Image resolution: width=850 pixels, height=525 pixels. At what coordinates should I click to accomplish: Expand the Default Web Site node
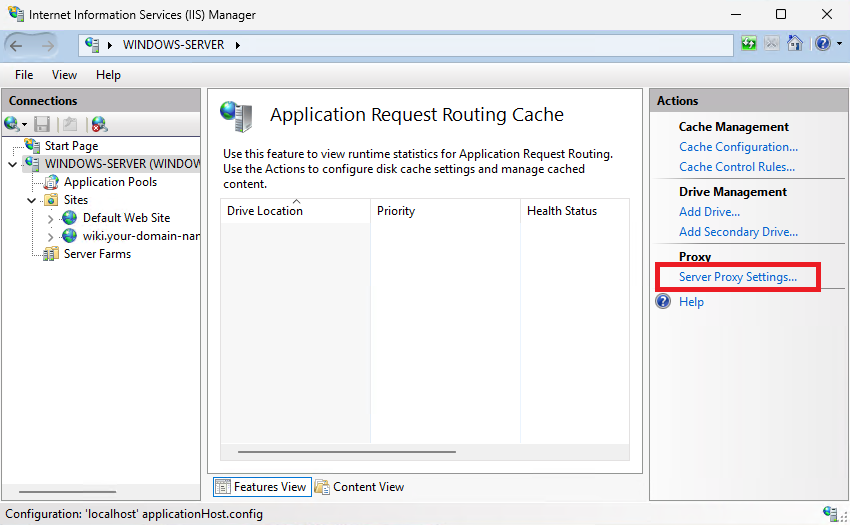[x=50, y=219]
